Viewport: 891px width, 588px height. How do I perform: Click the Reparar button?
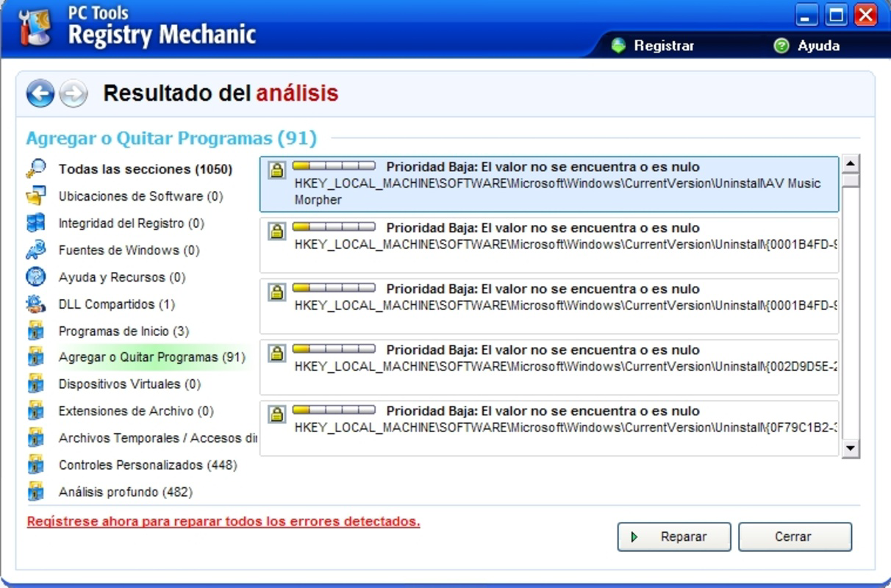point(674,537)
